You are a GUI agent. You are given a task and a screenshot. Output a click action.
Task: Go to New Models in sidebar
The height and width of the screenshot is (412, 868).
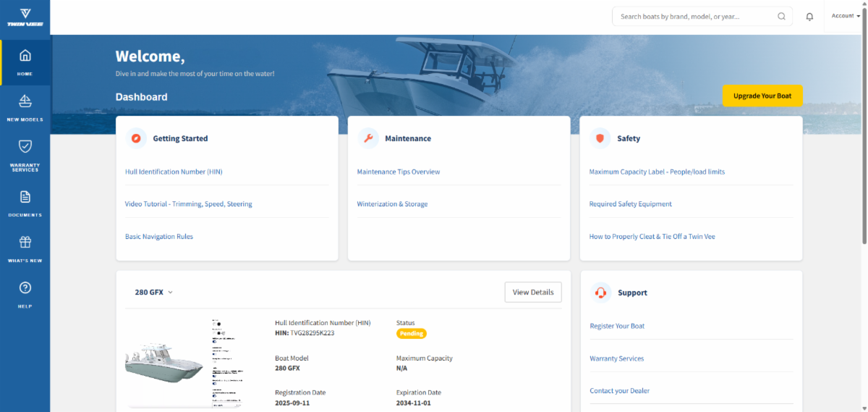(25, 109)
